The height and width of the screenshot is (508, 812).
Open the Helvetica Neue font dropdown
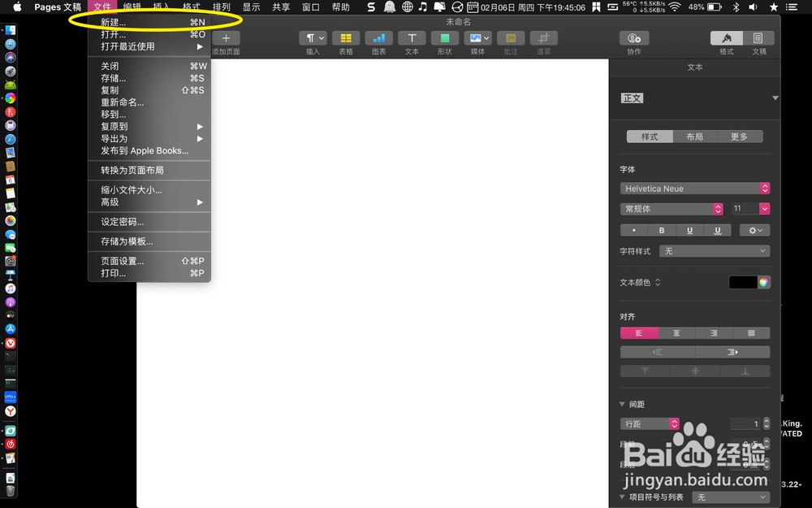(x=694, y=188)
